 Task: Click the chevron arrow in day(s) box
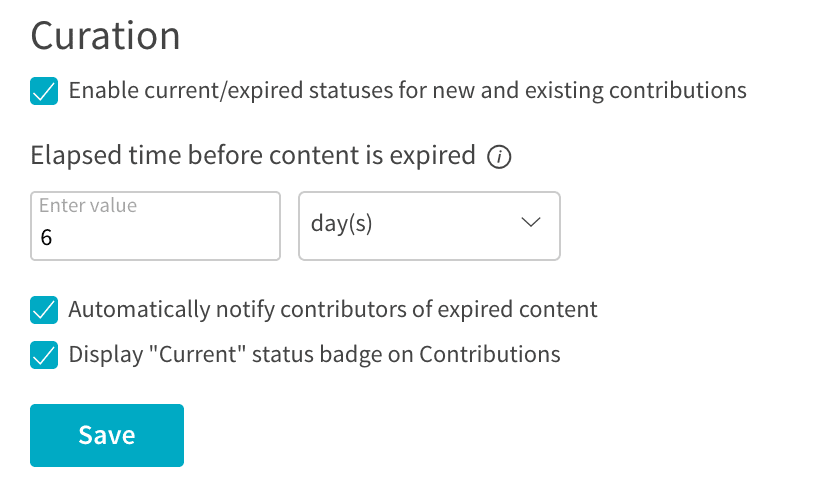coord(531,223)
